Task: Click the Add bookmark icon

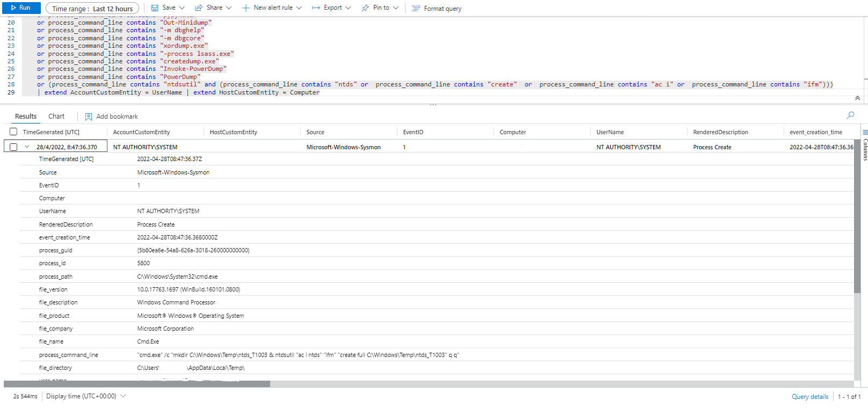Action: 89,116
